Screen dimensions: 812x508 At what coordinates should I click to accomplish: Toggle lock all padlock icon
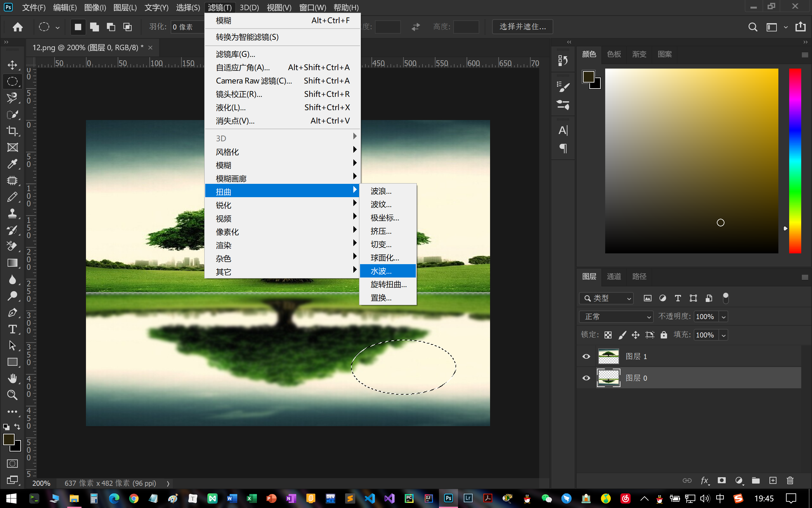[664, 335]
